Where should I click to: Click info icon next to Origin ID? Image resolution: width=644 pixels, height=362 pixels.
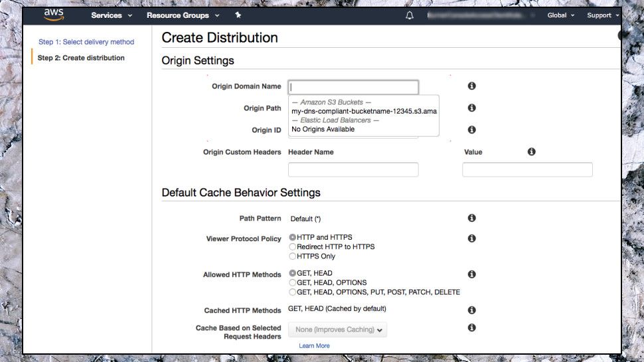472,130
